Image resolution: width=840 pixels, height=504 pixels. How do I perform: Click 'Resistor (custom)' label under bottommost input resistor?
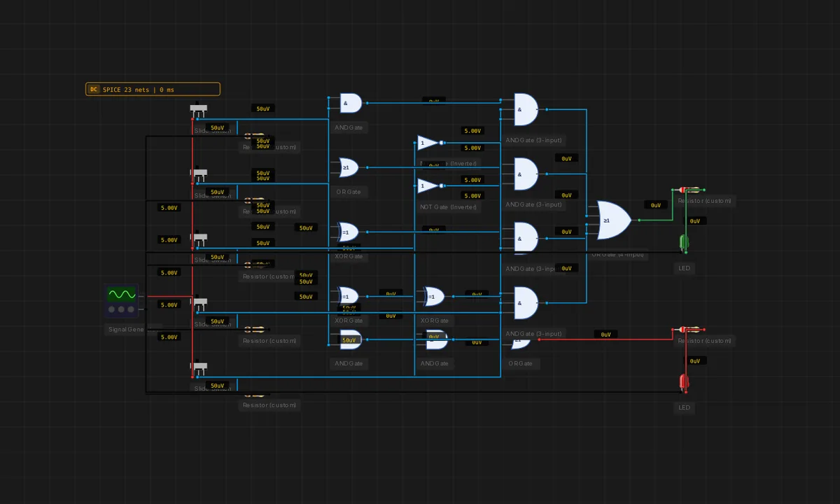270,405
